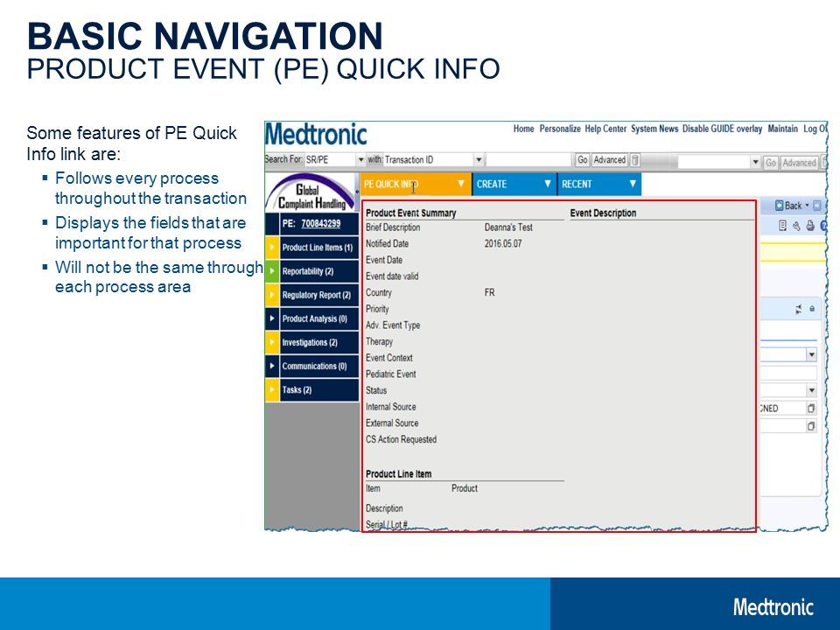Click the yellow arrow beside Regulatory Report
The height and width of the screenshot is (630, 840).
coord(272,295)
